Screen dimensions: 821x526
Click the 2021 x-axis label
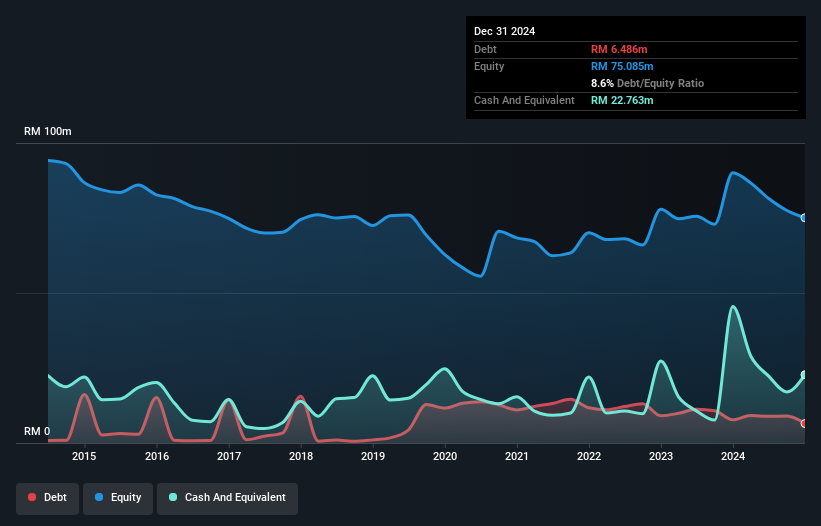[x=517, y=456]
